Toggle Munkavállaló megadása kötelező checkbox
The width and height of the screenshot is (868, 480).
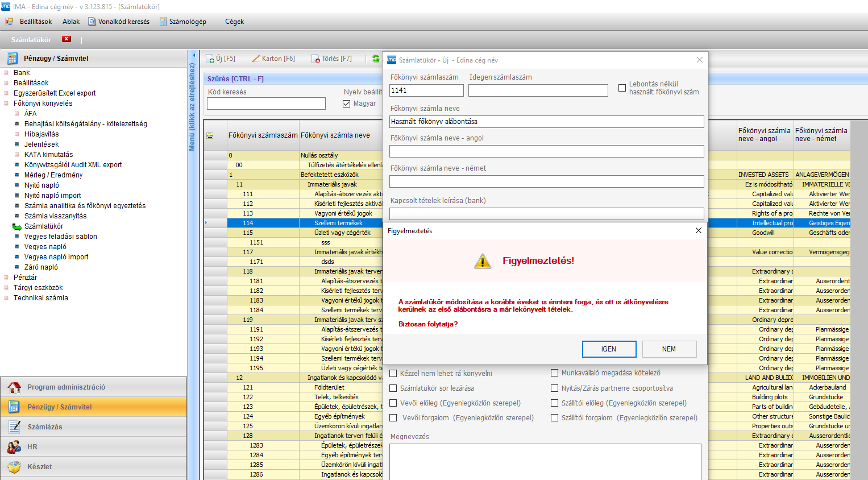point(555,373)
